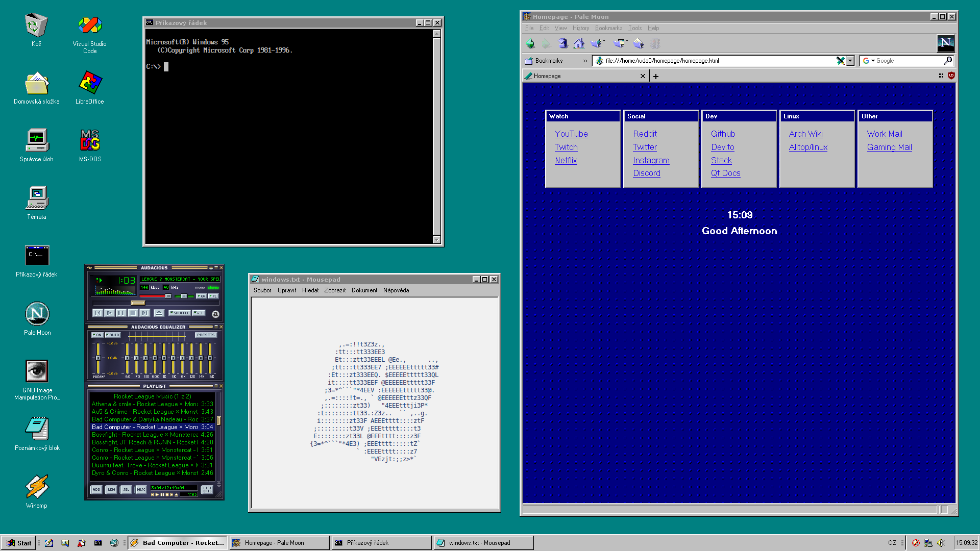
Task: Skip to next track in Audacious
Action: pyautogui.click(x=145, y=313)
